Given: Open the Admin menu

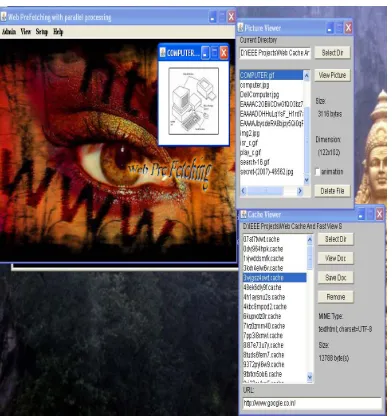Looking at the screenshot, I should click(9, 32).
